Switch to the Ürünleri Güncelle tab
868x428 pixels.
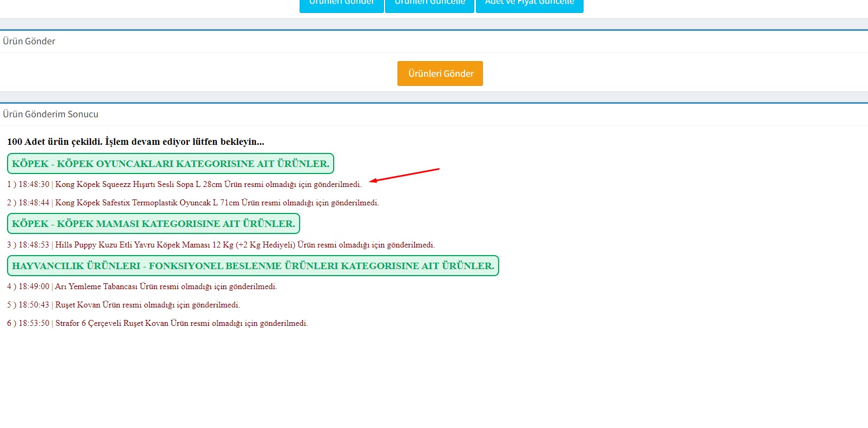click(429, 4)
